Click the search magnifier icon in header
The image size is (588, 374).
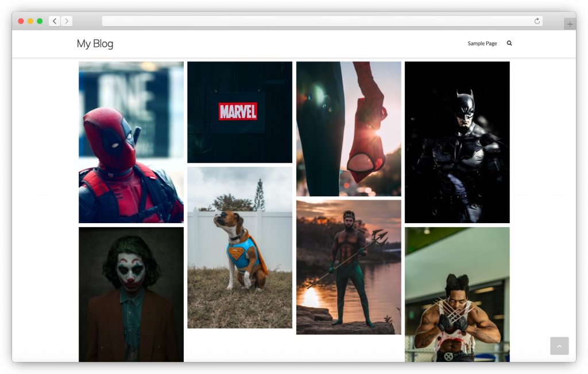pyautogui.click(x=509, y=43)
